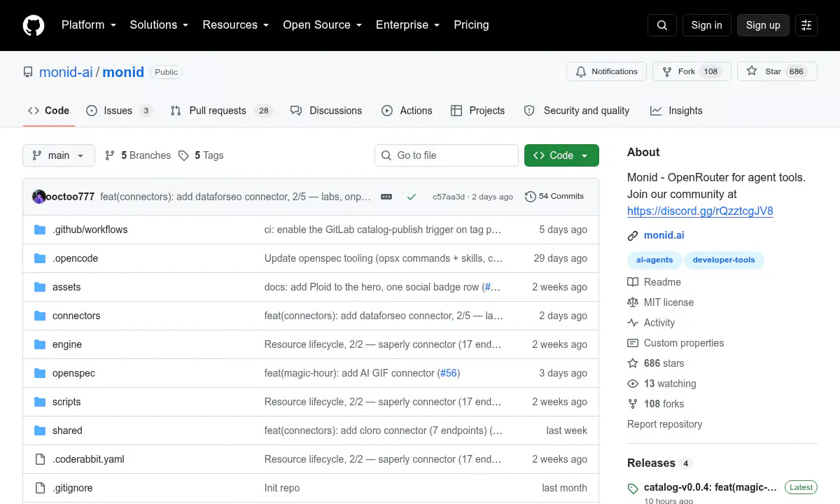Open the monid repository name link

click(x=123, y=72)
